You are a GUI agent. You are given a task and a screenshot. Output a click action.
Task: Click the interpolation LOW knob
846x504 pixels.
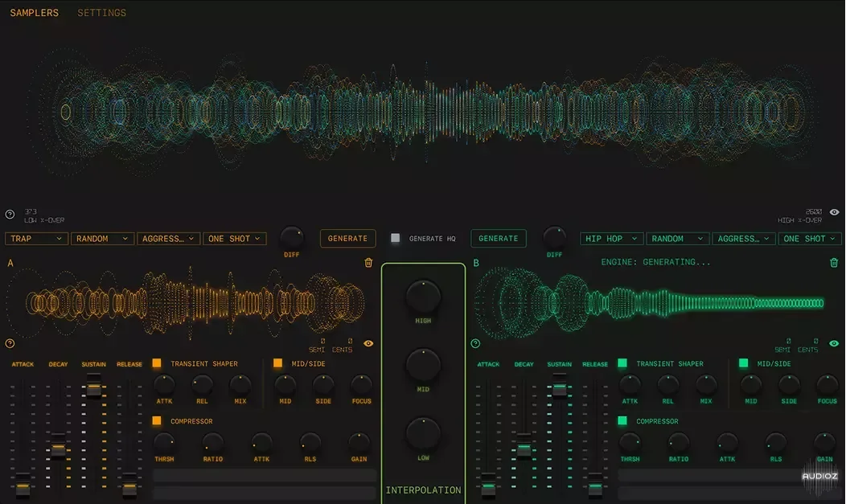click(423, 434)
